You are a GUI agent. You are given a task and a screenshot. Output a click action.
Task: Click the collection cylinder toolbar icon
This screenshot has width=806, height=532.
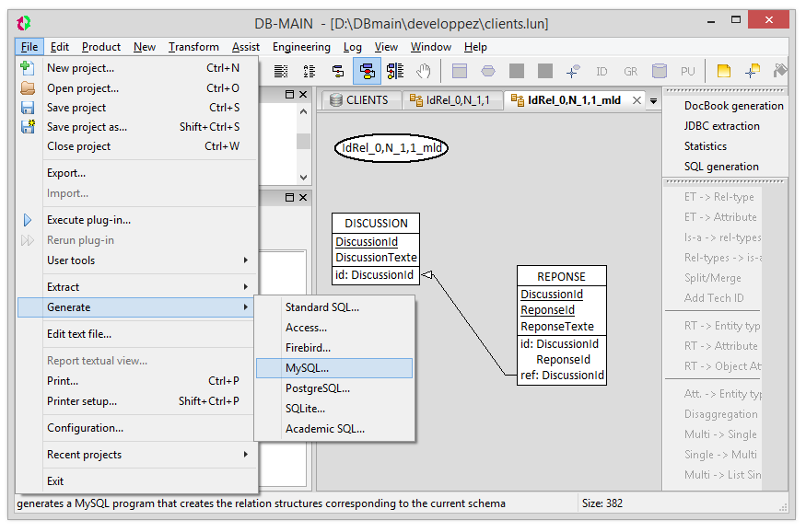(660, 71)
